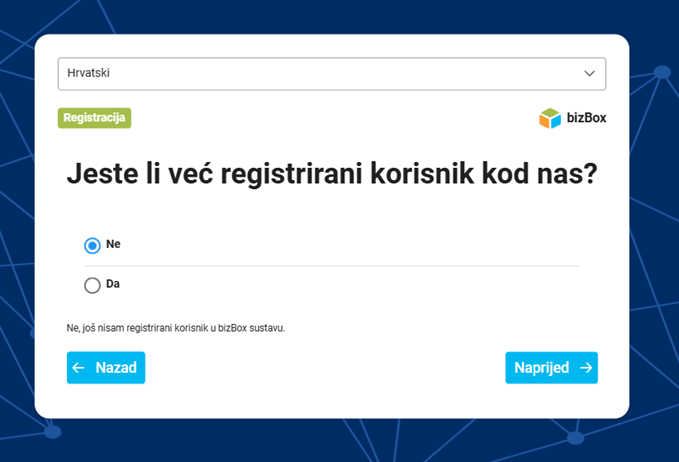Click the network node dot at top right

coord(662,72)
